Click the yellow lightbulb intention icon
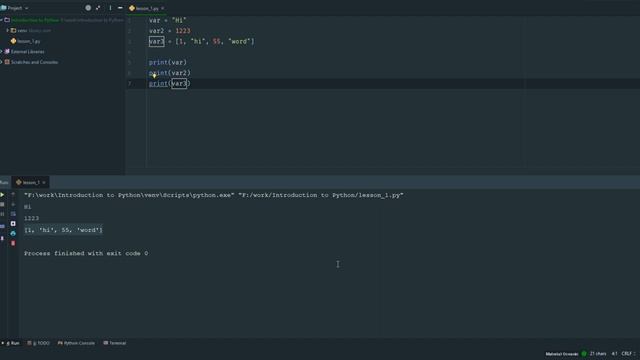Viewport: 640px width, 360px height. click(154, 76)
